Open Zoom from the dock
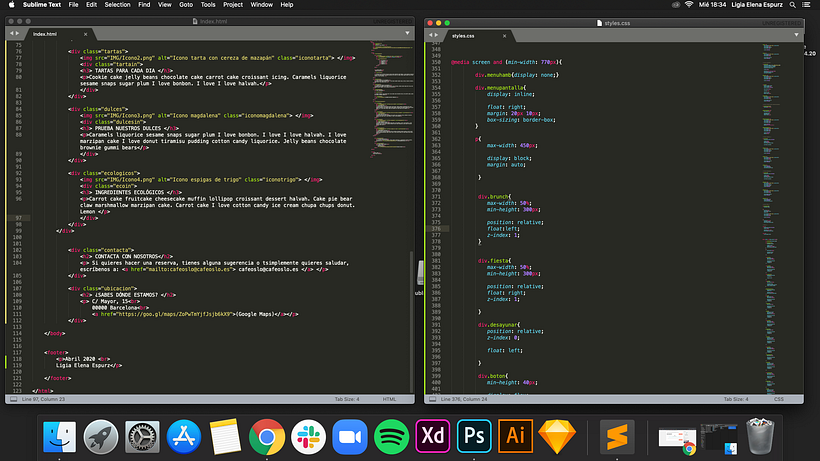This screenshot has width=820, height=461. 350,436
